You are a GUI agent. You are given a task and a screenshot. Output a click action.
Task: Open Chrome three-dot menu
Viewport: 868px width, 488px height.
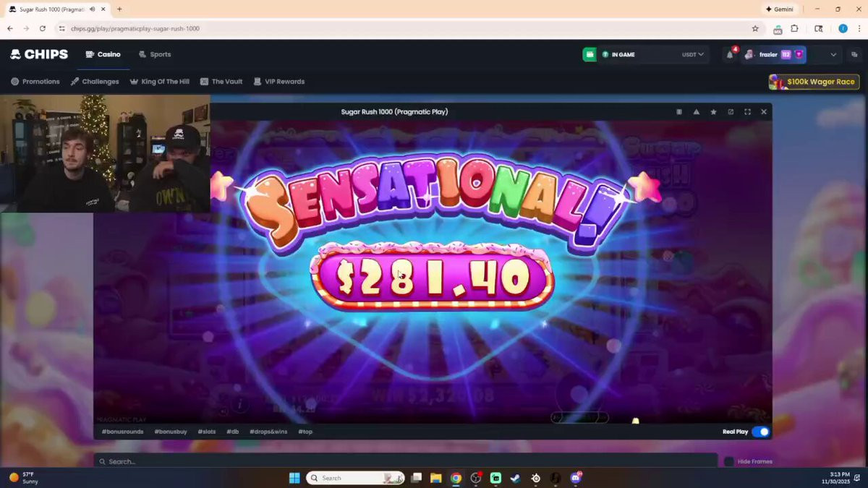pos(859,28)
